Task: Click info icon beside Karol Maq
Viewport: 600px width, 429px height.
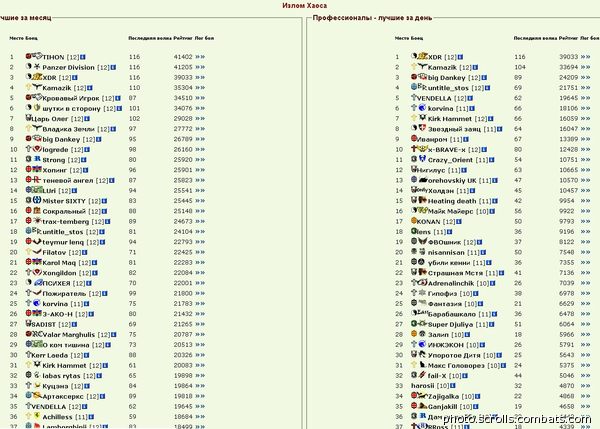Action: tap(94, 263)
